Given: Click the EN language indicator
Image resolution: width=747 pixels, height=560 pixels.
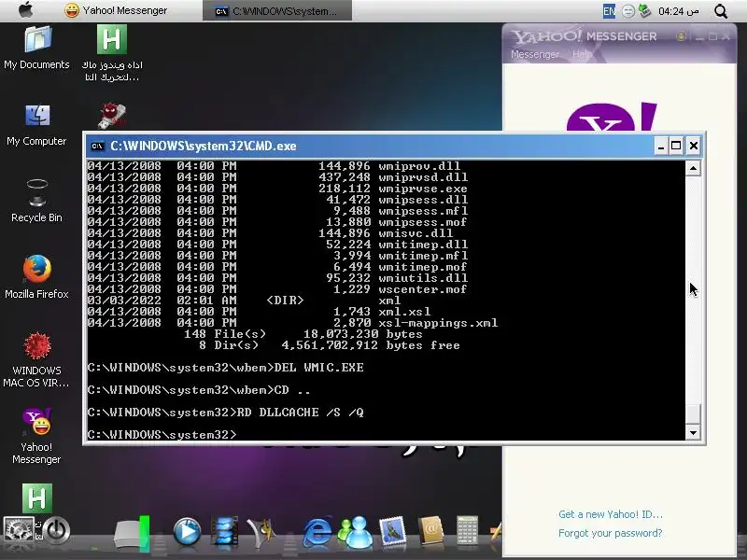Looking at the screenshot, I should pos(609,11).
